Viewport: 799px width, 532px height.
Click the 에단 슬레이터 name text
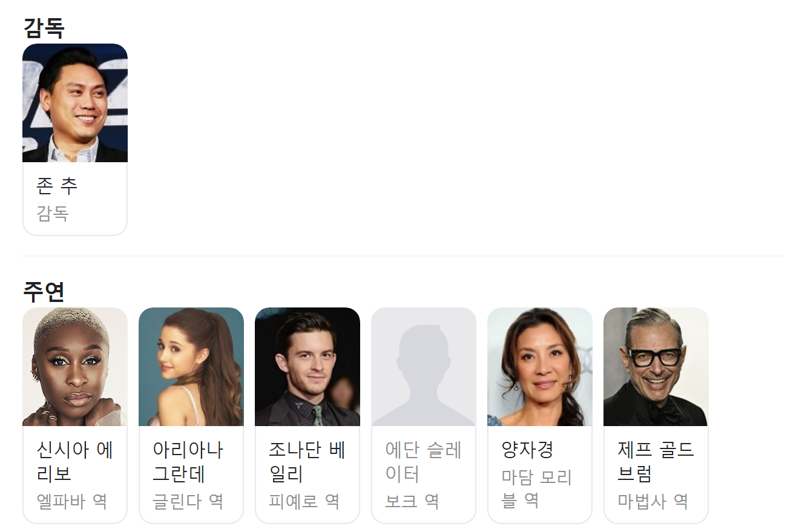pos(424,462)
